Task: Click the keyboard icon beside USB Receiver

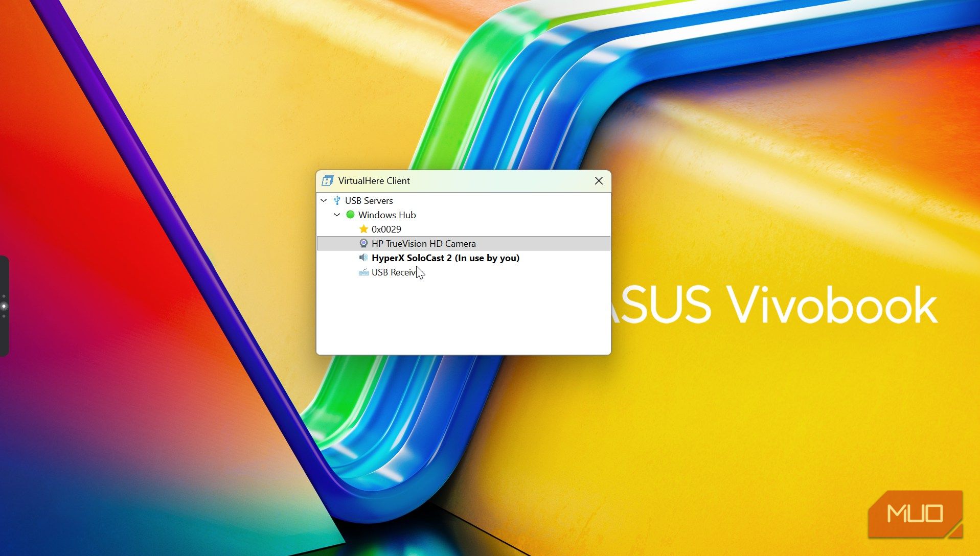Action: tap(363, 272)
